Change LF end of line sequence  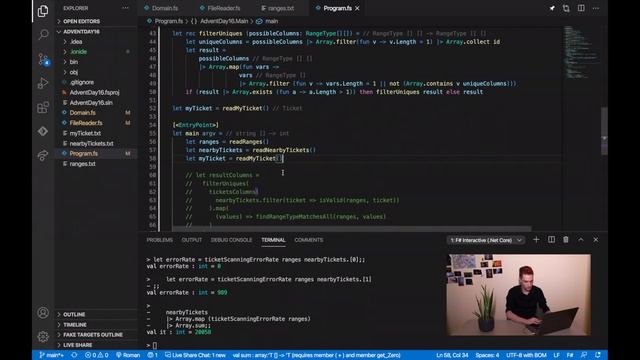(556, 355)
